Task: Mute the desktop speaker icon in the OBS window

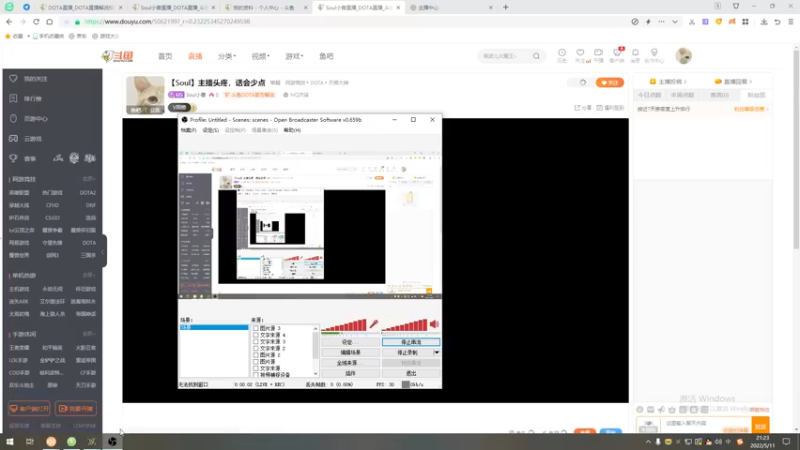Action: pyautogui.click(x=434, y=324)
